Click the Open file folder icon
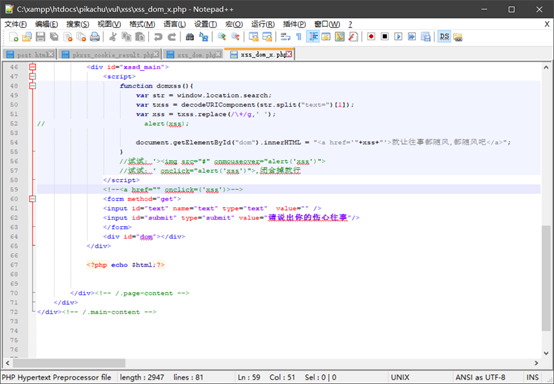Screen dimensions: 554x384 click(x=27, y=37)
